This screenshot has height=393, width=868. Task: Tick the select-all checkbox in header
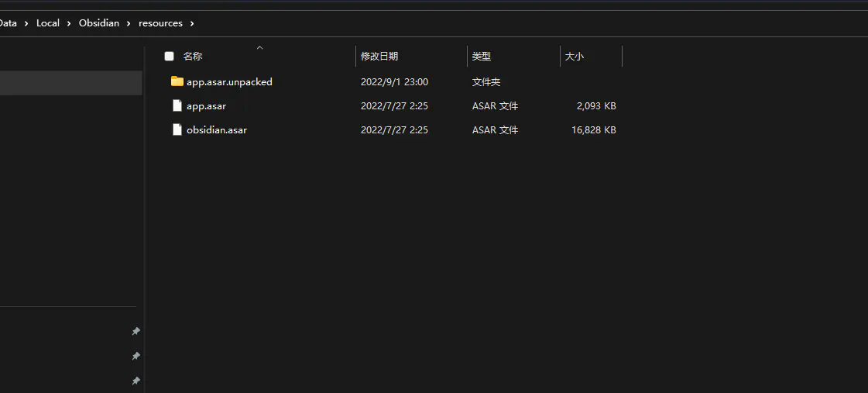pos(169,56)
